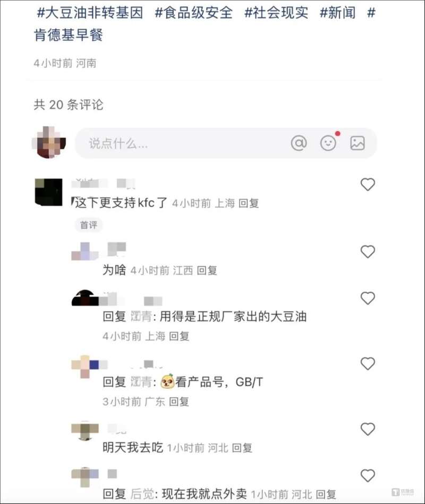The image size is (425, 504).
Task: Tap heart on the 看产品号，GB/T reply
Action: click(368, 364)
